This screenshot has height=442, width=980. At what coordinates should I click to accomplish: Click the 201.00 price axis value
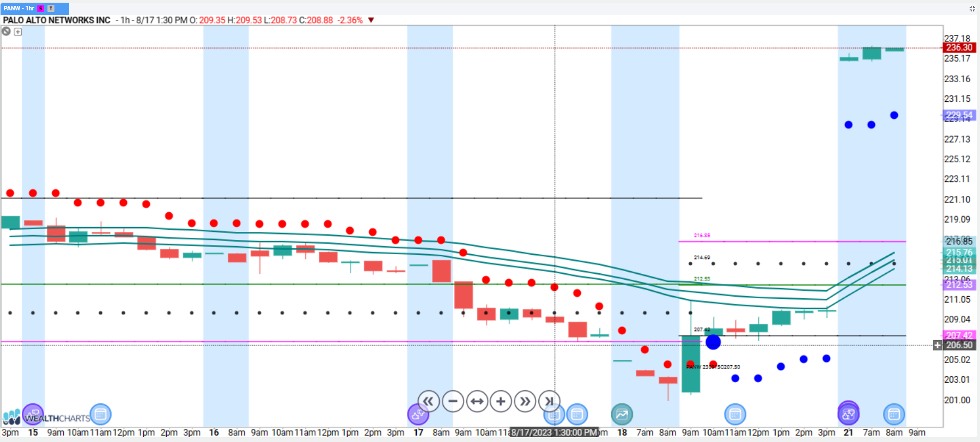click(x=957, y=400)
